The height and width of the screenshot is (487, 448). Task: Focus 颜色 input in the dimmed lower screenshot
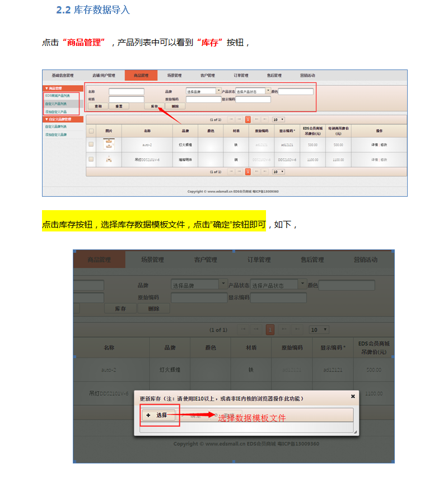point(347,285)
